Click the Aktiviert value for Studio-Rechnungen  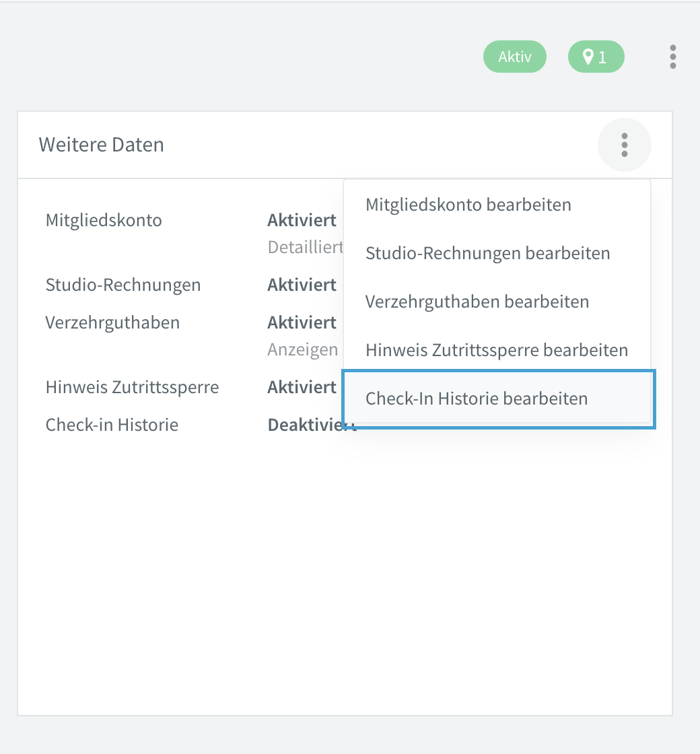pos(302,285)
